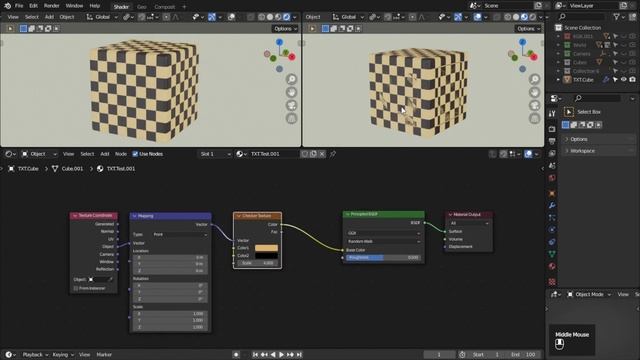Viewport: 640px width, 360px height.
Task: Open the Edit menu
Action: (33, 6)
